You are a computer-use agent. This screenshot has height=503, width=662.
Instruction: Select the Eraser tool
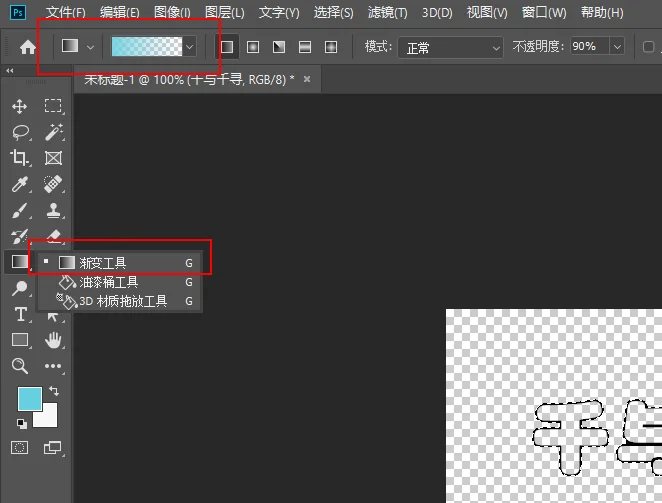(54, 236)
